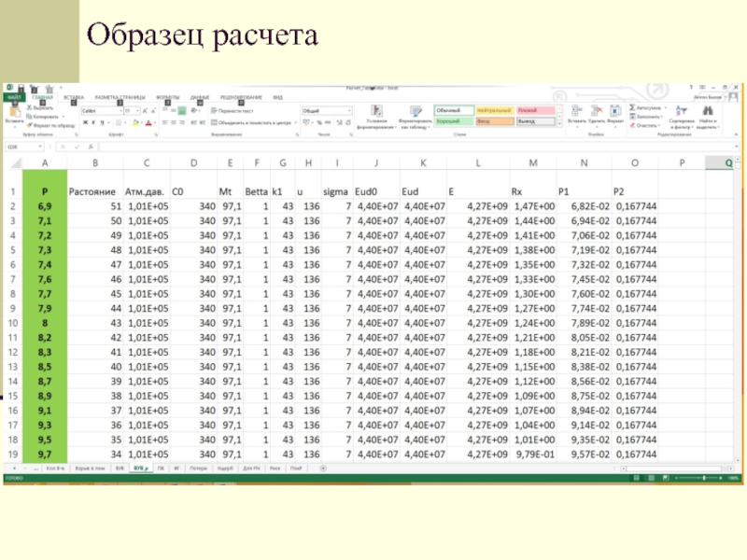Click the decrease font size icon
747x560 pixels.
153,111
